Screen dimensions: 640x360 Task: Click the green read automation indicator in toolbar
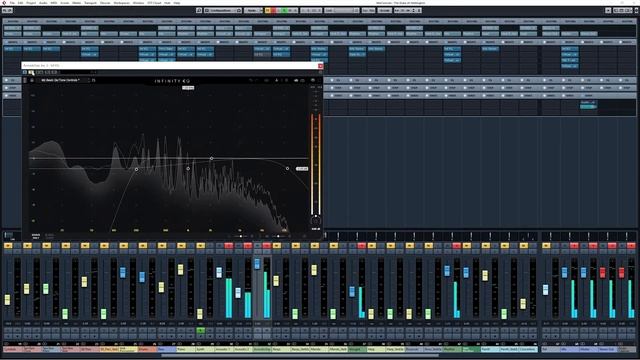[285, 10]
